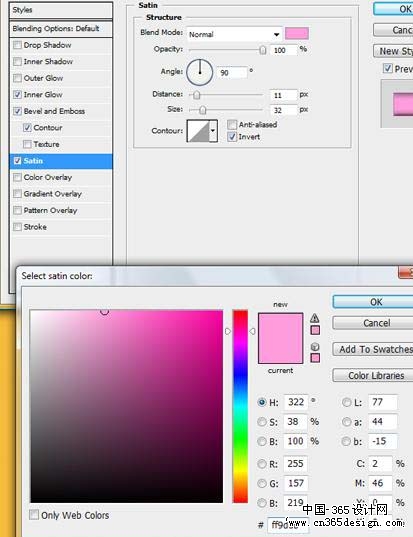Click the Contour curve thumbnail

tap(198, 130)
